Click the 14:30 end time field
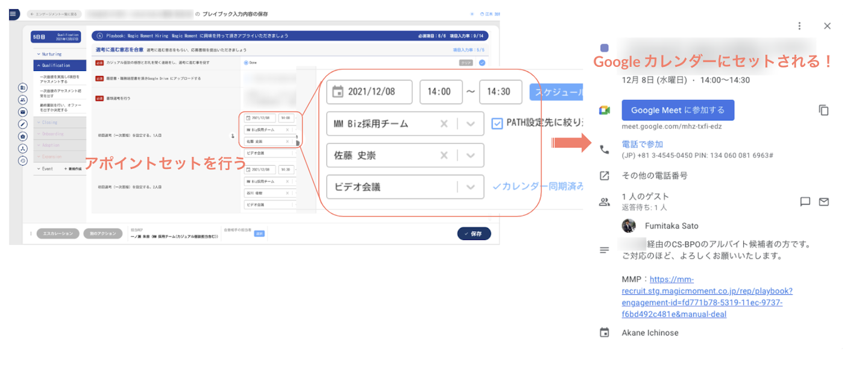Viewport: 868px width, 366px height. pyautogui.click(x=500, y=92)
